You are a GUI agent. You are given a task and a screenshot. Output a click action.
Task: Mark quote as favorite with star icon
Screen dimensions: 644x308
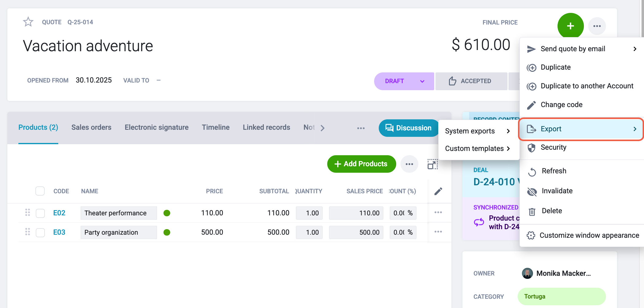(28, 22)
